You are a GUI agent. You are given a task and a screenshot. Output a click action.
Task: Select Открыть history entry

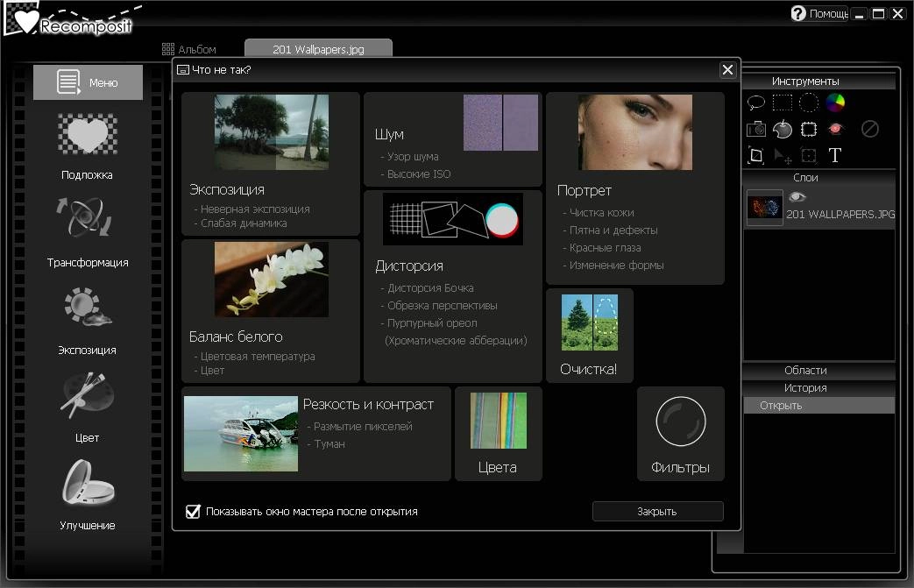pos(819,406)
